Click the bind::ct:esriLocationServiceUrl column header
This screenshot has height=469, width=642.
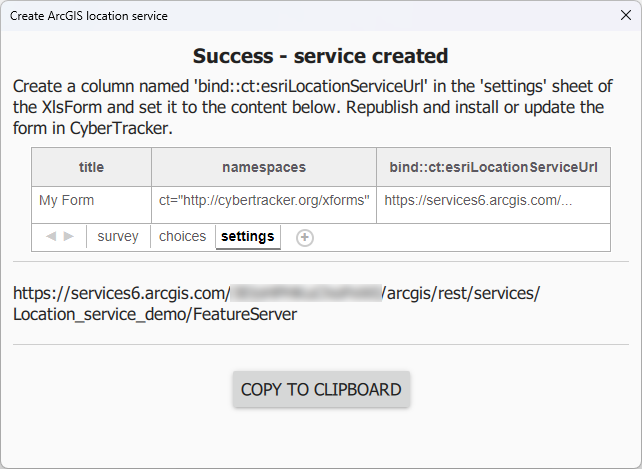pyautogui.click(x=493, y=167)
